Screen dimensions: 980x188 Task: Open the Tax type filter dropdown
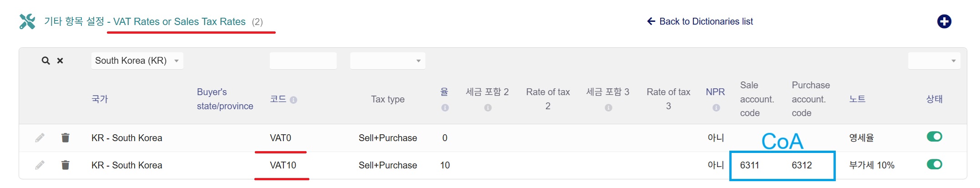(x=388, y=61)
